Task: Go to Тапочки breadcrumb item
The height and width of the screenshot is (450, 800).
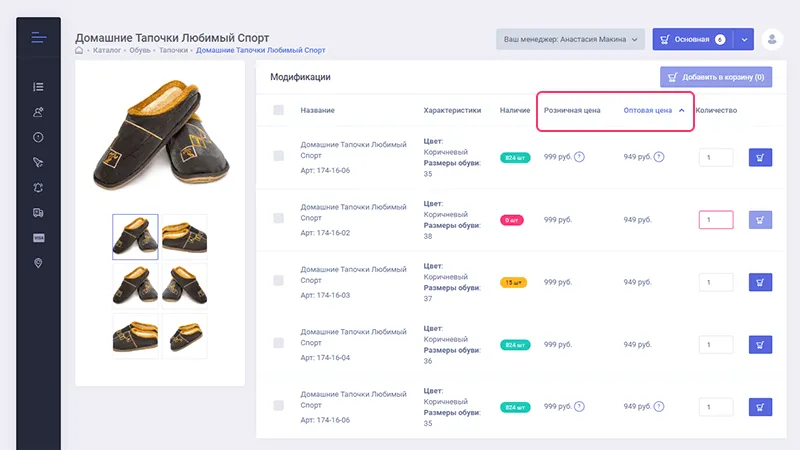Action: click(x=174, y=50)
